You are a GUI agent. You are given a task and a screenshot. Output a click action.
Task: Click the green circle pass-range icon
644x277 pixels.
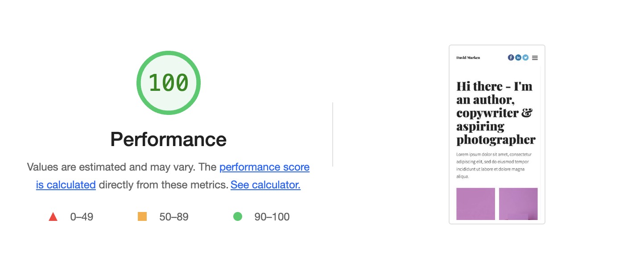(238, 217)
